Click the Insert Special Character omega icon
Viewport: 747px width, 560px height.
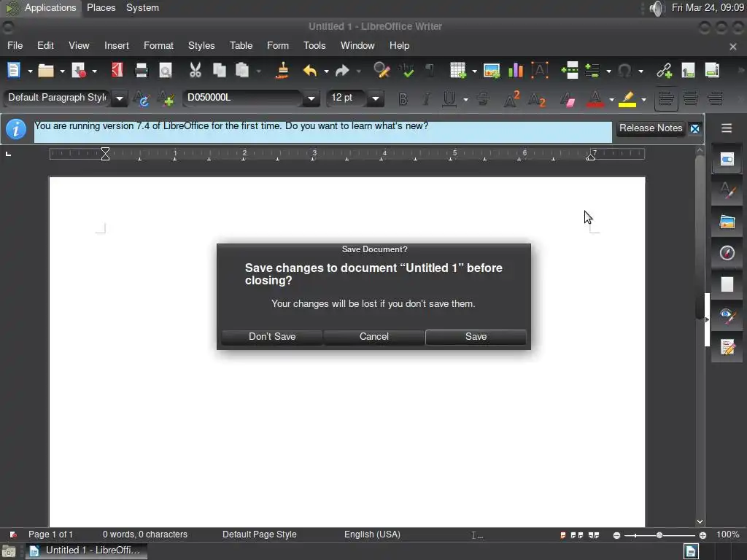coord(624,71)
